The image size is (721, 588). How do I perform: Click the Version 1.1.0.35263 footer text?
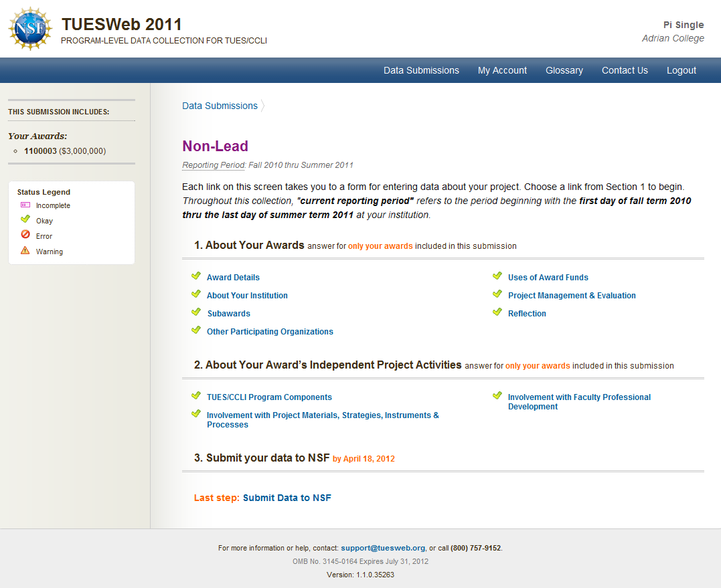pos(360,575)
